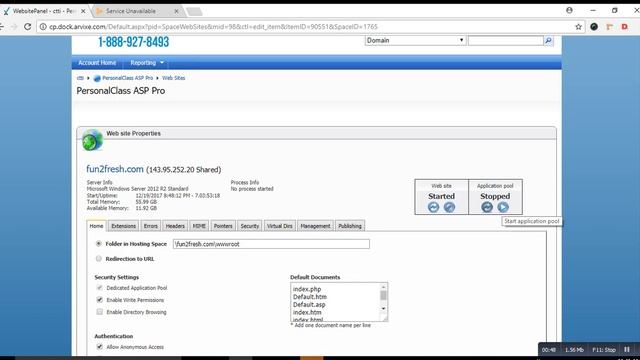
Task: Open the Extensions tab
Action: [x=123, y=226]
